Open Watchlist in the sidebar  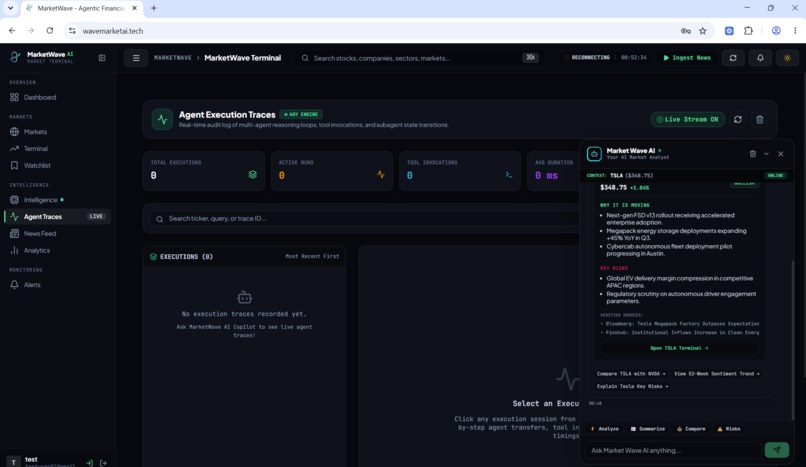(58, 165)
